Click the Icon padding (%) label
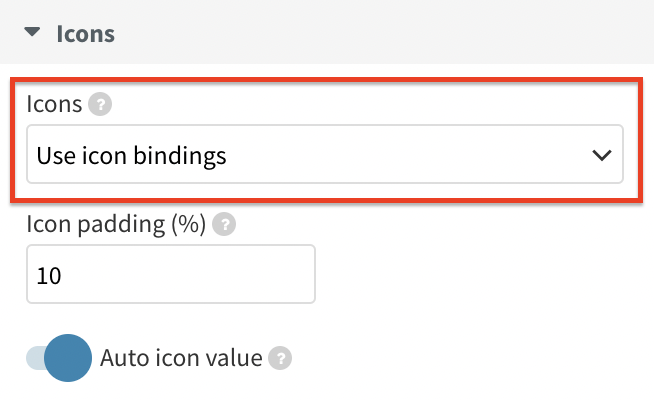This screenshot has height=400, width=654. coord(116,224)
